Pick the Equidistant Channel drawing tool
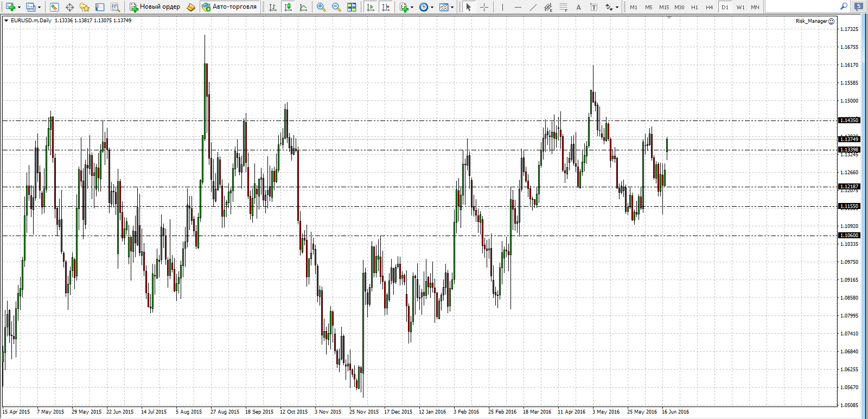Screen dimensions: 868x419 (548, 7)
